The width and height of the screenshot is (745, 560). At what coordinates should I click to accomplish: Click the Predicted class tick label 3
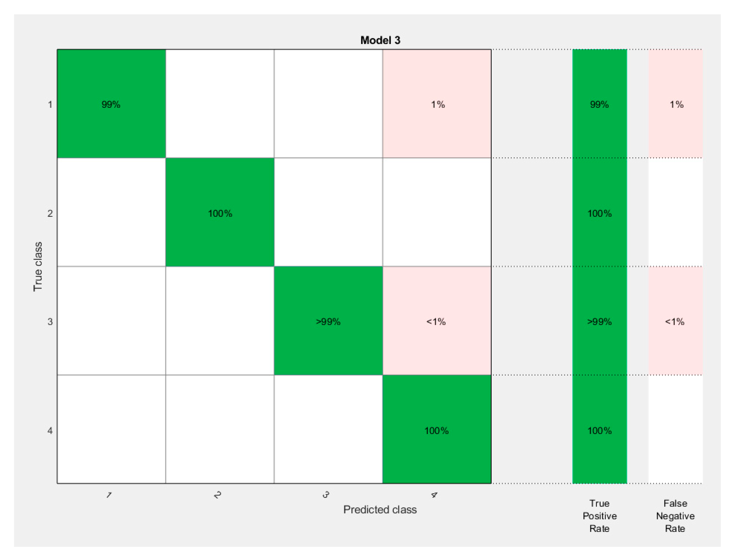point(326,495)
